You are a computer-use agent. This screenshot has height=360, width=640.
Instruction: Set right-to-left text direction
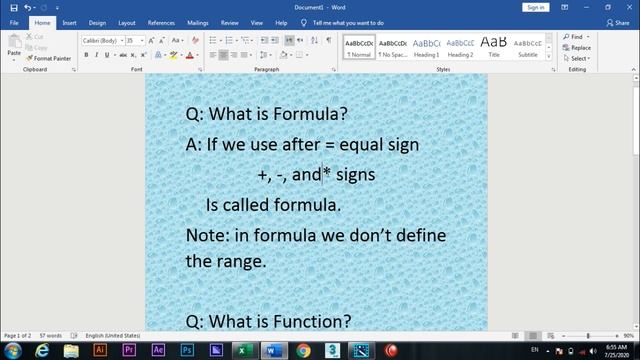pos(300,40)
